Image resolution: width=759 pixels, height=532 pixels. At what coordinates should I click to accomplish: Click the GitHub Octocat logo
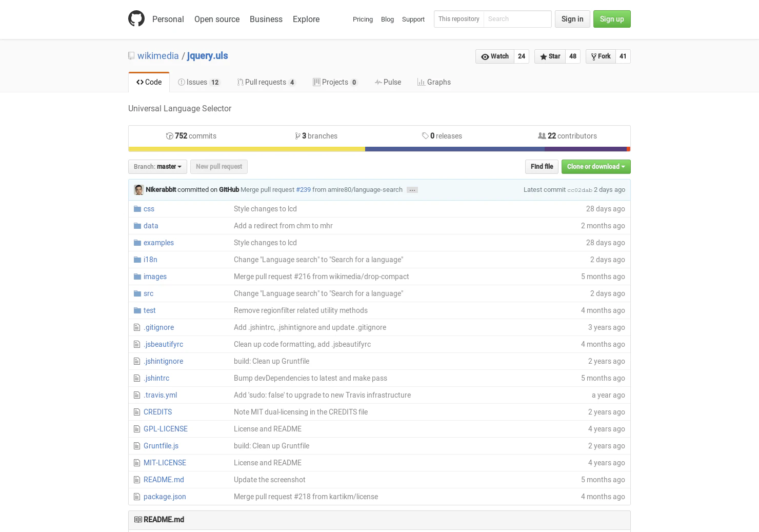(136, 18)
